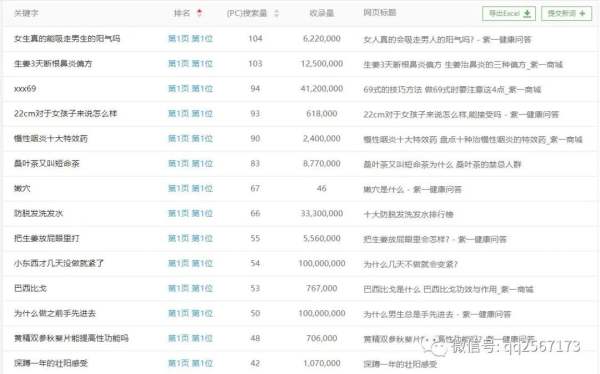Viewport: 600px width, 374px height.
Task: Select keyword 深蹲一年的壮阳感受
Action: click(x=51, y=363)
